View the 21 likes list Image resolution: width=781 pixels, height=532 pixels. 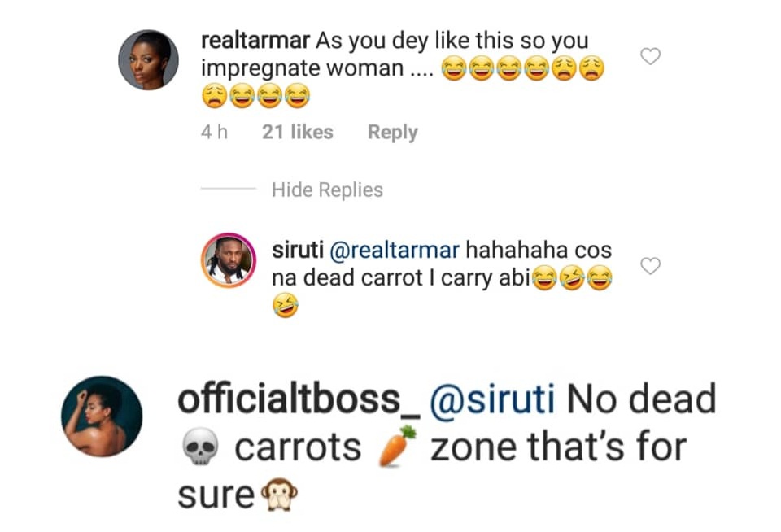coord(297,133)
